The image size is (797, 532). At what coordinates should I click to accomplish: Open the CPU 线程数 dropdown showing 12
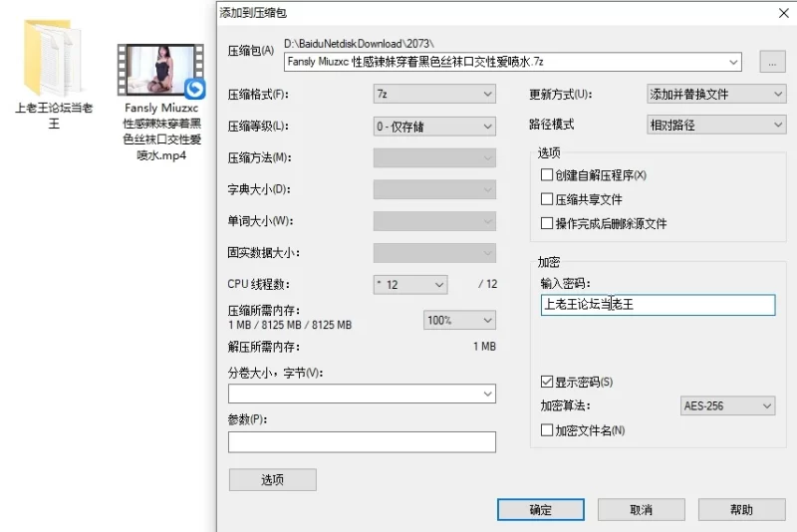(x=410, y=285)
